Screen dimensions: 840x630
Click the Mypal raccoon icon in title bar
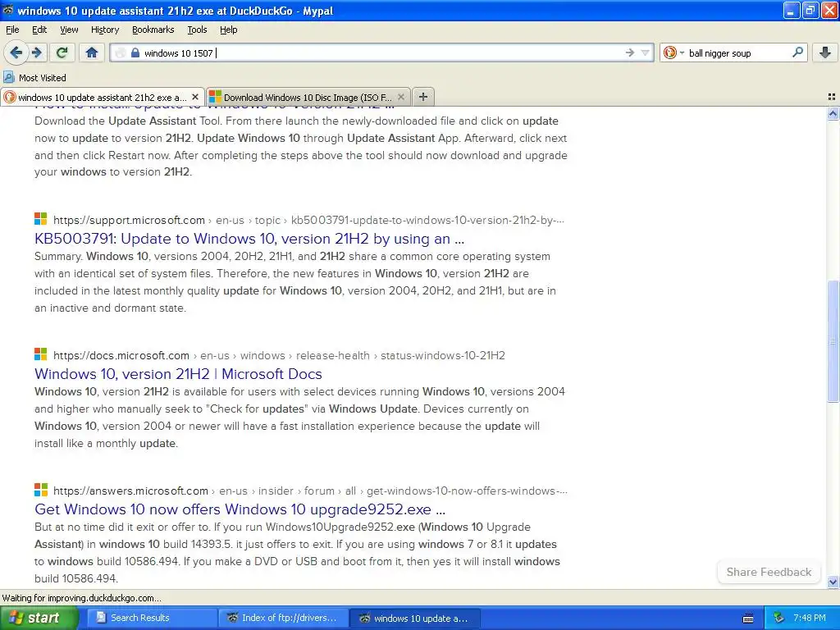point(7,10)
